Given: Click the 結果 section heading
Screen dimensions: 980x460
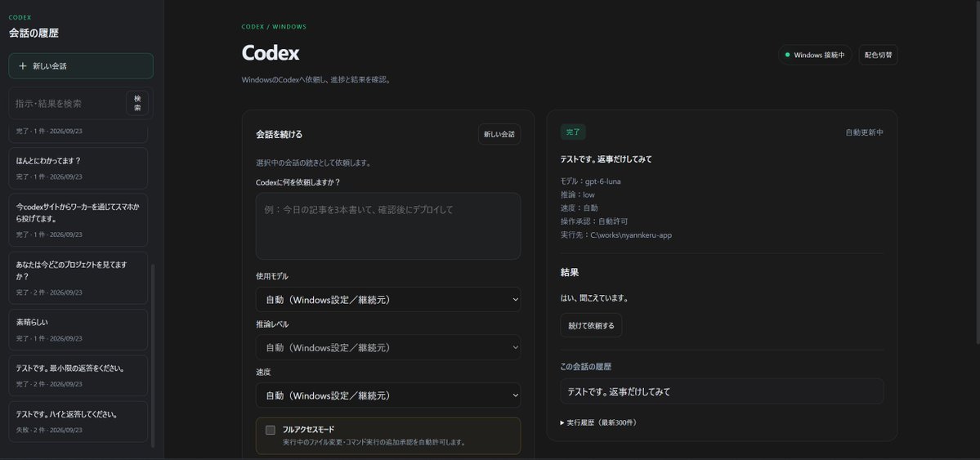Looking at the screenshot, I should click(x=570, y=273).
